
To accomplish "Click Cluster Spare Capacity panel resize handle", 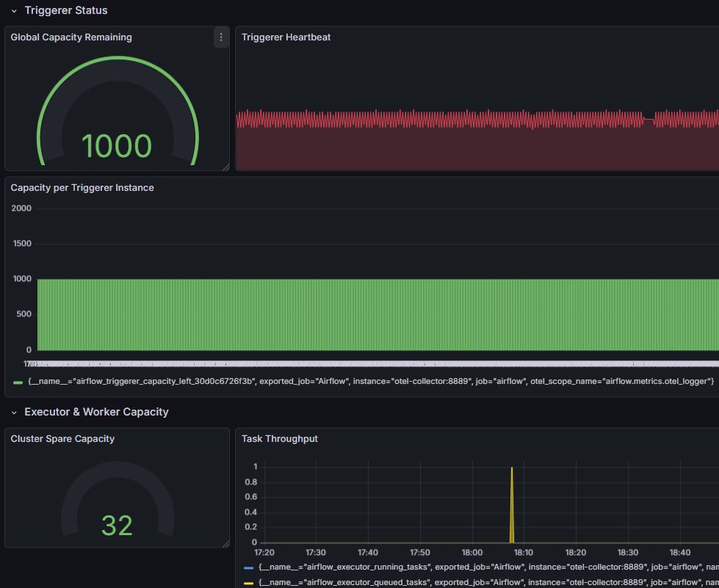I will tap(225, 544).
